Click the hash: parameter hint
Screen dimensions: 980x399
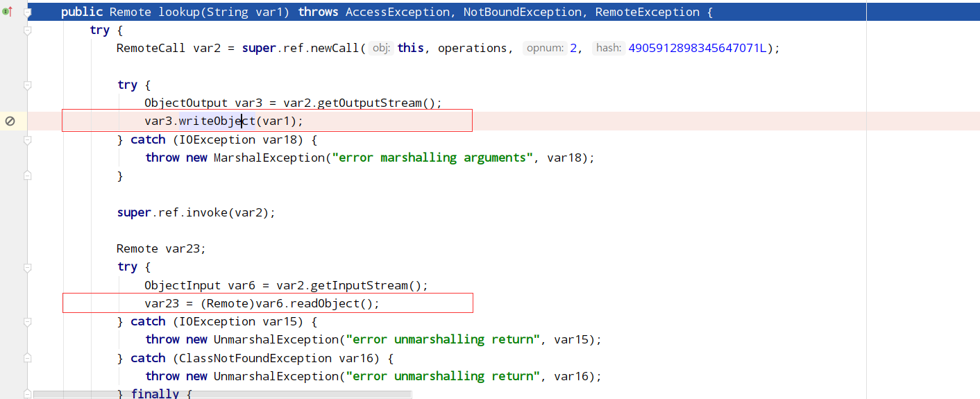tap(609, 49)
